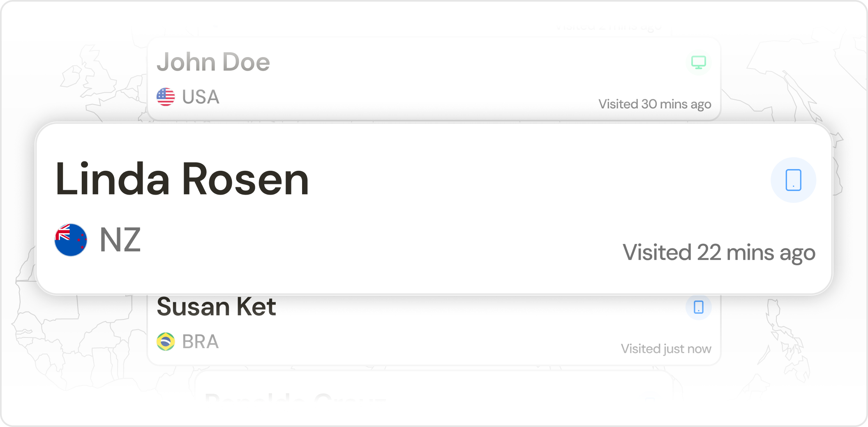The height and width of the screenshot is (427, 868).
Task: Click the mobile device icon on Susan Ket's card
Action: (698, 307)
